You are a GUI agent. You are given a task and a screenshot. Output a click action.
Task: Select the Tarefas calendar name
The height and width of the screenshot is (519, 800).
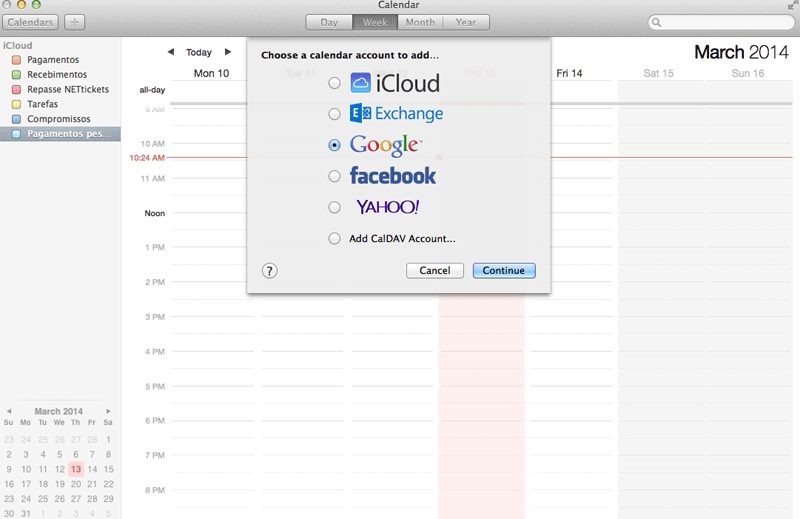tap(42, 104)
